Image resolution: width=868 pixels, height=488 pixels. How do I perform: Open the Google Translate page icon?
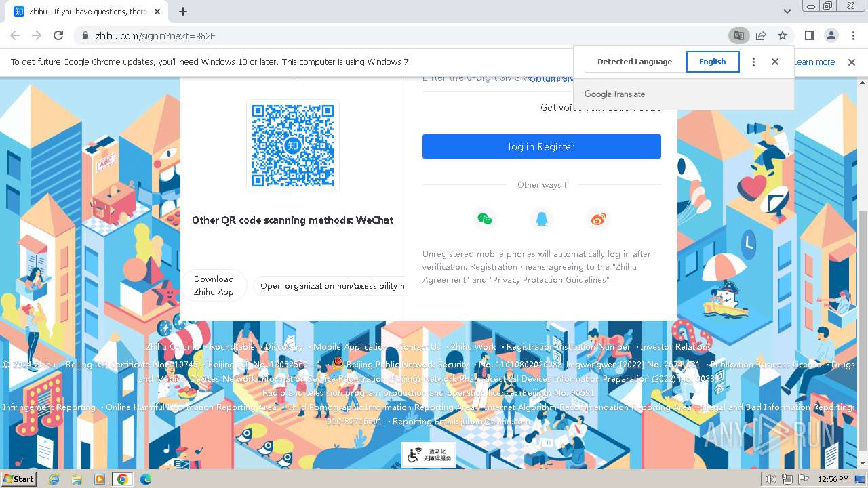point(738,35)
